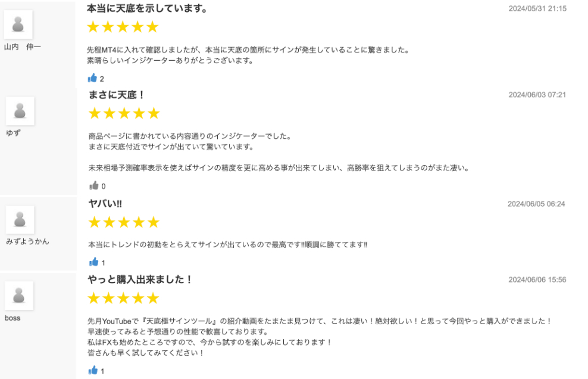Click ゆず's profile avatar
Screen dimensions: 588x379
click(x=20, y=111)
